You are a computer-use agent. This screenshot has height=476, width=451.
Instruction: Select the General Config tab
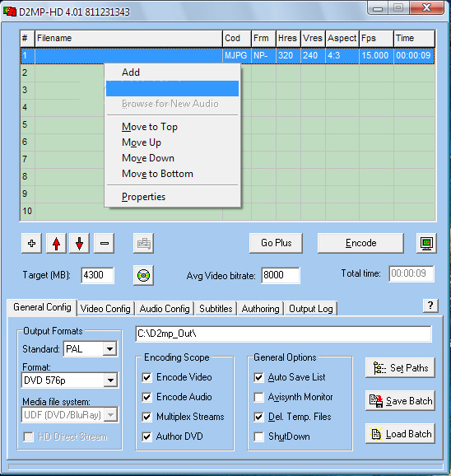pos(42,307)
